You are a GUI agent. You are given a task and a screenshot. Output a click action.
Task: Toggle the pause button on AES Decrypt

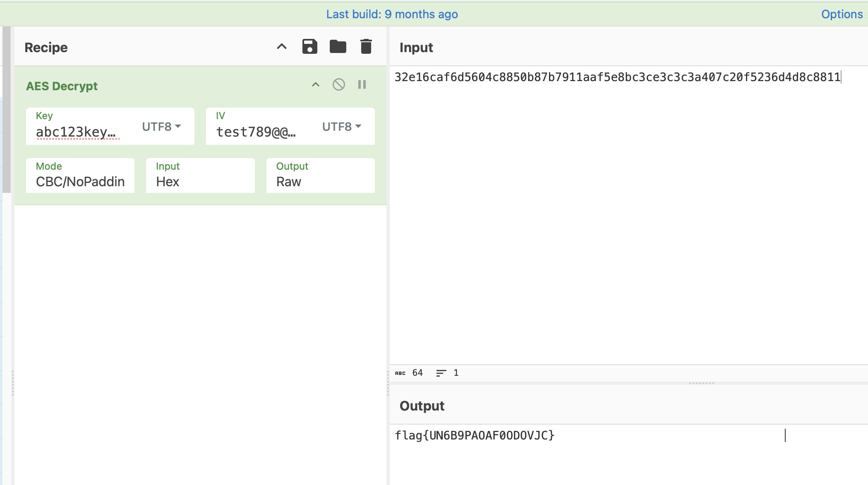[x=362, y=84]
